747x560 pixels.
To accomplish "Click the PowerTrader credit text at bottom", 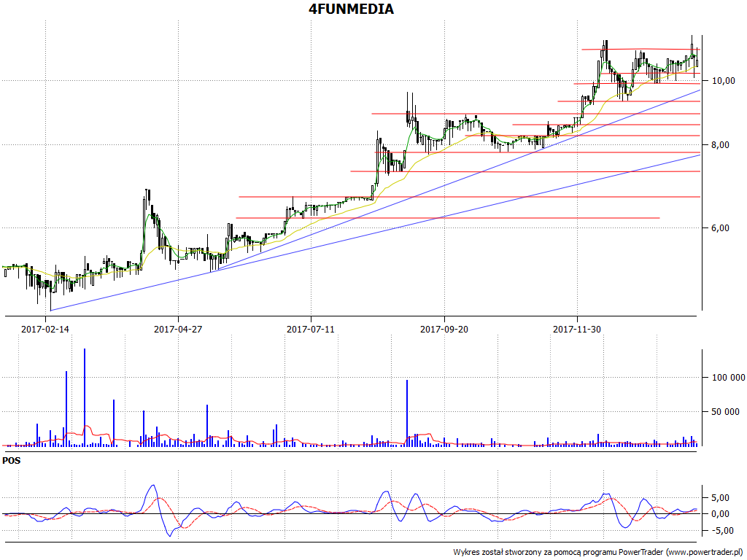I will pyautogui.click(x=598, y=553).
